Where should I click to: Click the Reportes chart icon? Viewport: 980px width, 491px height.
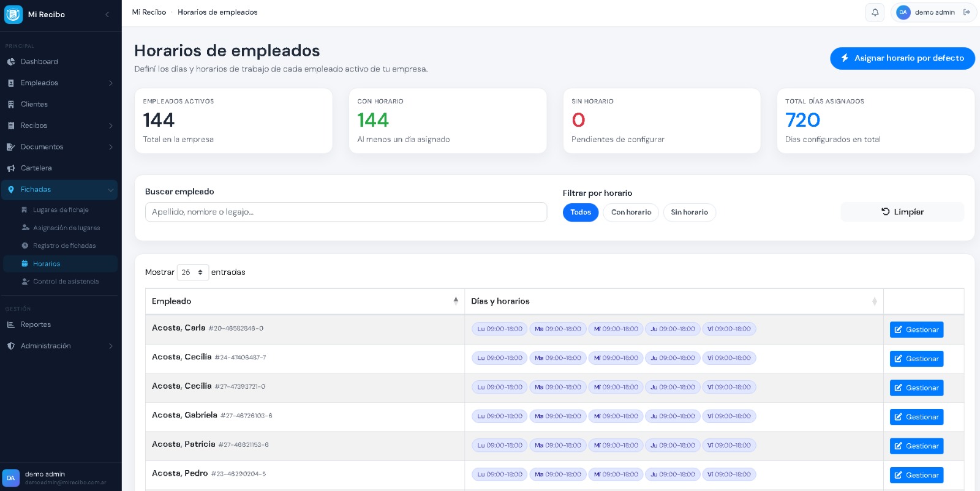point(10,325)
